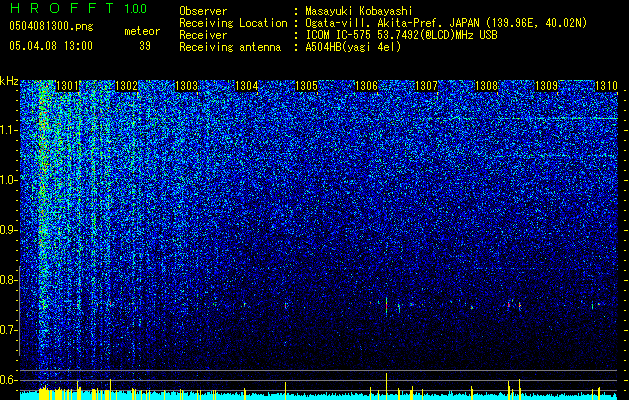This screenshot has height=400, width=629.
Task: Click the name Masayuki Kobayashi
Action: pyautogui.click(x=359, y=11)
